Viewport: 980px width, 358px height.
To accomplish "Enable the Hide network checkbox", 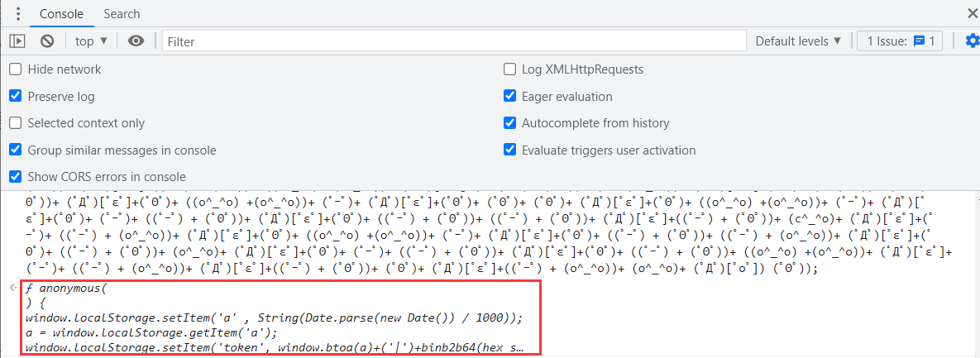I will point(15,69).
